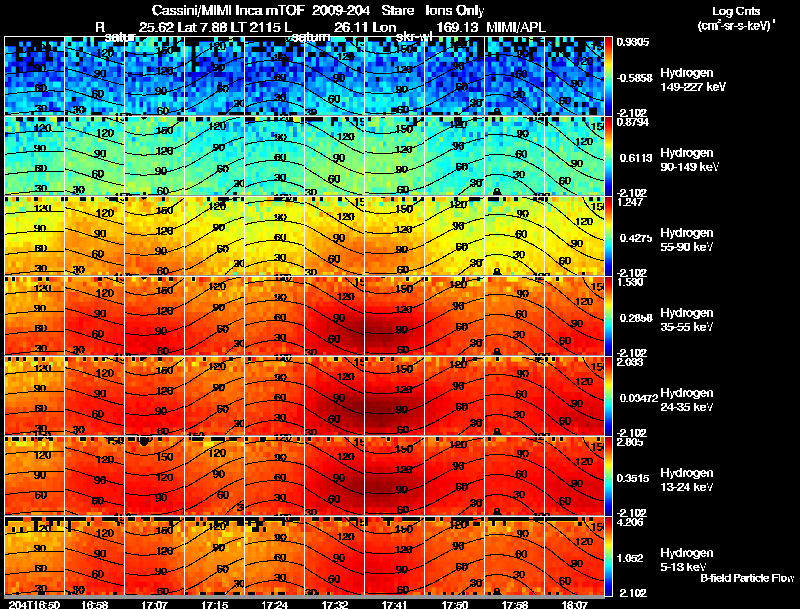This screenshot has width=800, height=609.
Task: Click the color scale maximum 4.206
Action: pyautogui.click(x=630, y=523)
